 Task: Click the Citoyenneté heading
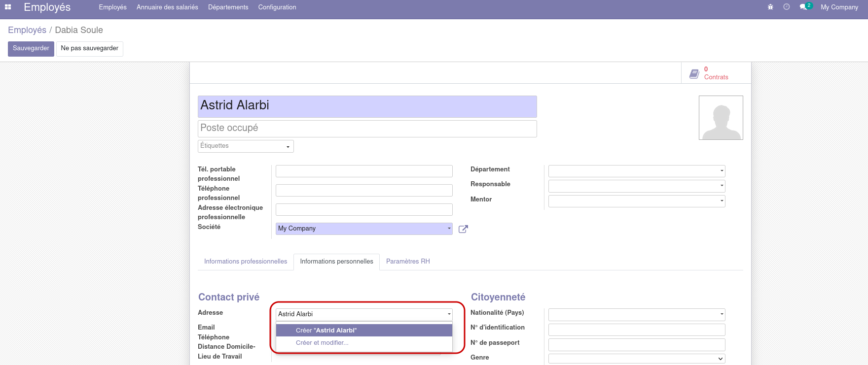click(x=498, y=297)
